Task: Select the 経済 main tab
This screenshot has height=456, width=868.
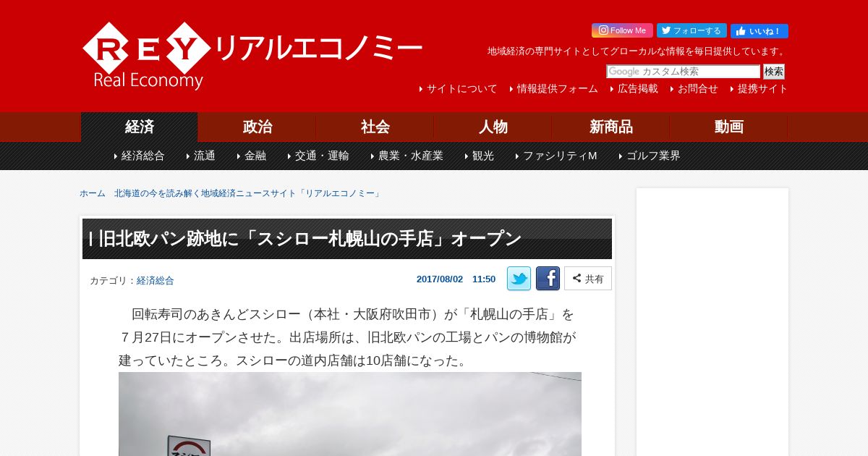Action: coord(140,127)
